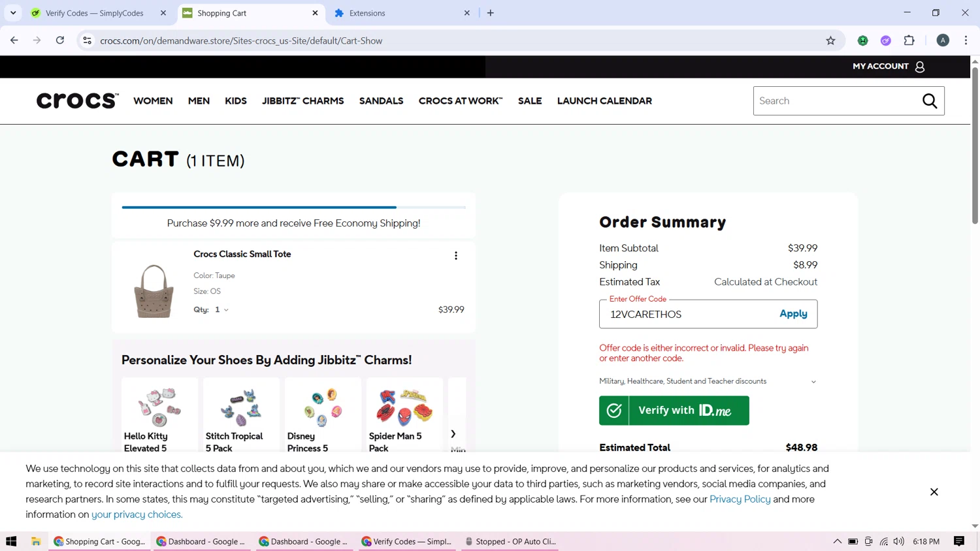
Task: Open JIBBITZ CHARMS menu
Action: tap(302, 101)
